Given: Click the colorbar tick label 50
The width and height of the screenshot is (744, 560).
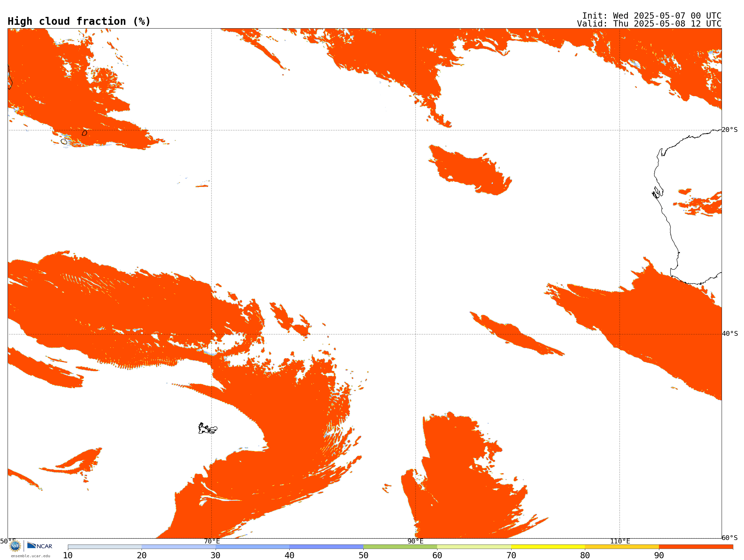Looking at the screenshot, I should coord(363,556).
